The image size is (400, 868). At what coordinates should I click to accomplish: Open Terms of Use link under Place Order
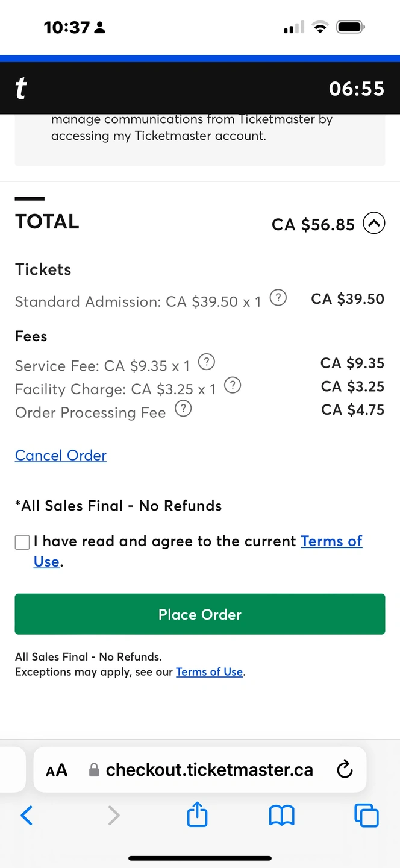(209, 672)
